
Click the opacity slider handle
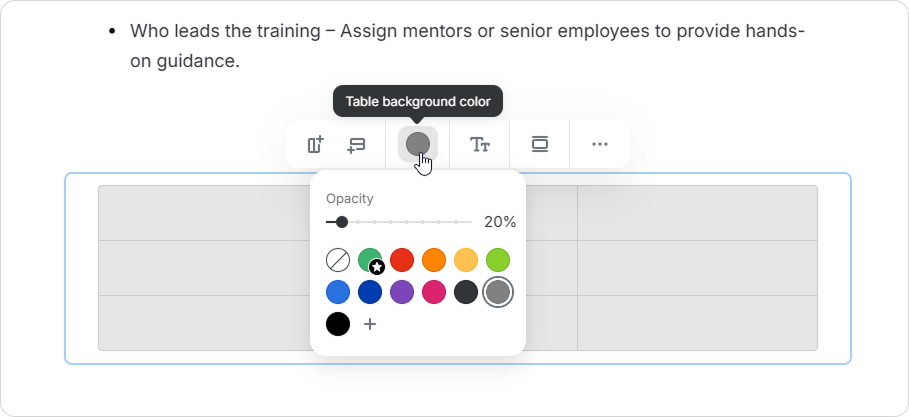coord(342,222)
